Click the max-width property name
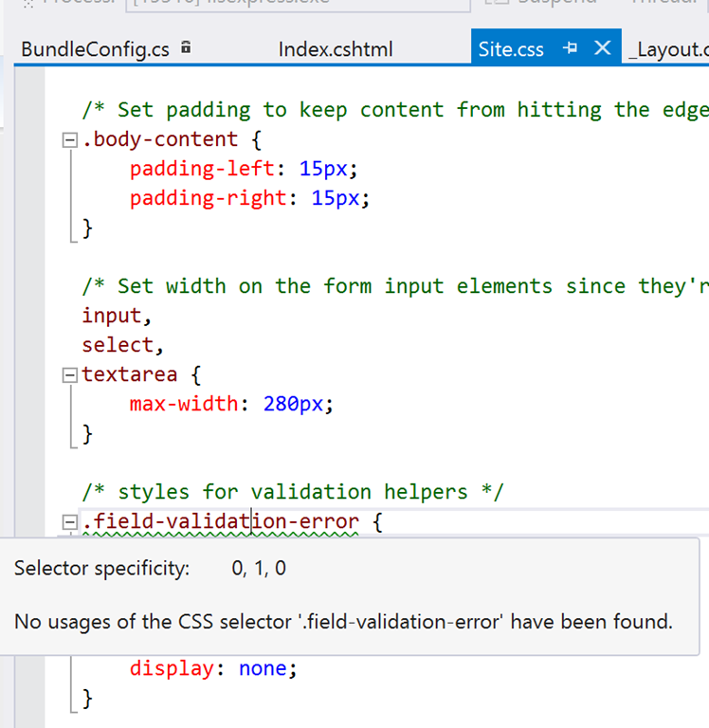The height and width of the screenshot is (728, 709). [x=183, y=404]
